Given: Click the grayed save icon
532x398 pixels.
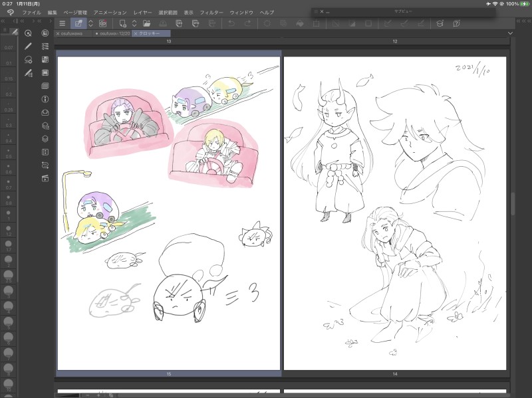Looking at the screenshot, I should click(163, 23).
